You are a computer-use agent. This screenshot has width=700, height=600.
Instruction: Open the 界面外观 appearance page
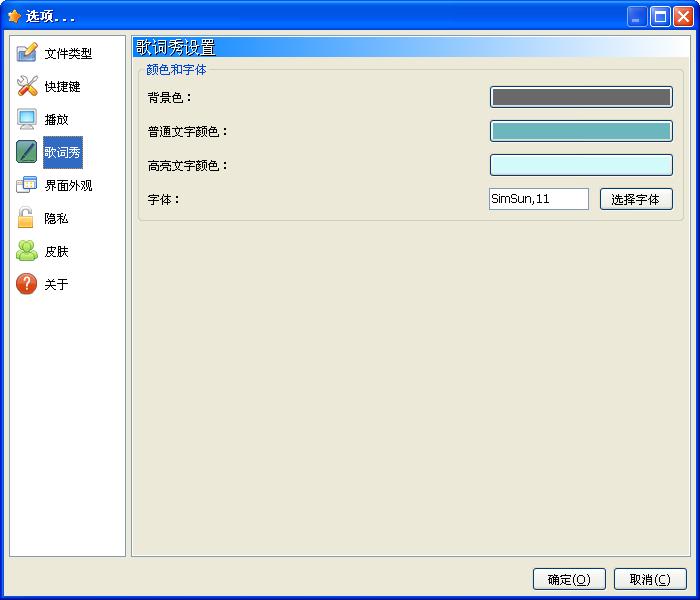[x=68, y=186]
